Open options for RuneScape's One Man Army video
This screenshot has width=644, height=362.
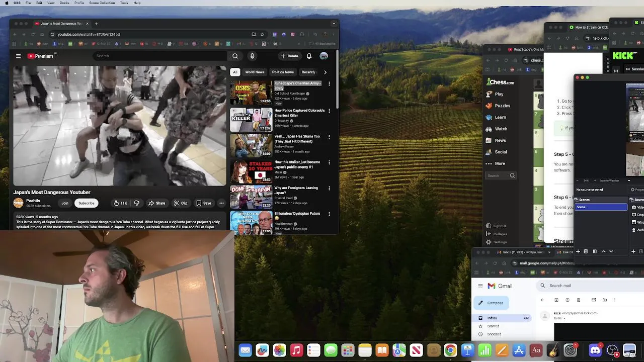click(x=329, y=83)
